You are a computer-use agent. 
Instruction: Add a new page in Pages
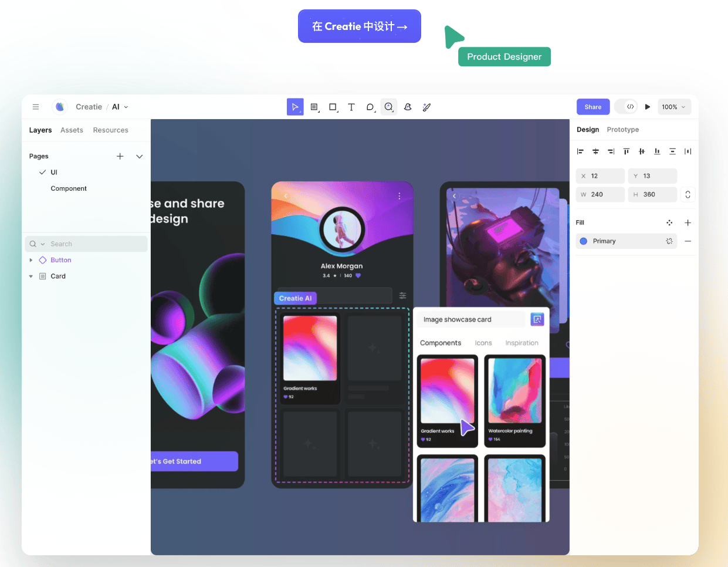(120, 156)
